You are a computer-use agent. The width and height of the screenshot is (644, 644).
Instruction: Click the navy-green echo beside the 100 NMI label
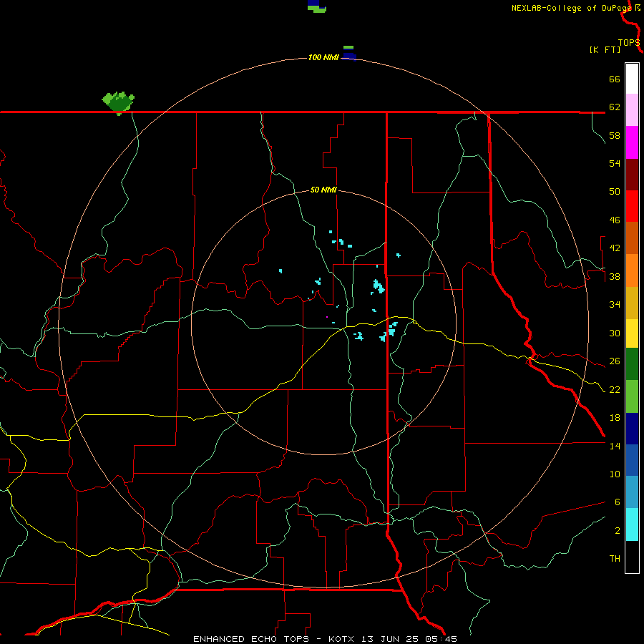[x=348, y=52]
